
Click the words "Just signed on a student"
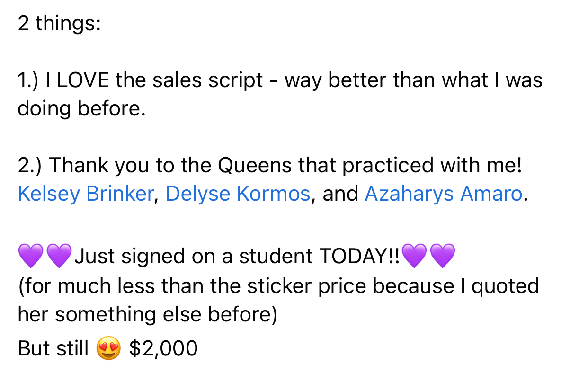coord(194,256)
